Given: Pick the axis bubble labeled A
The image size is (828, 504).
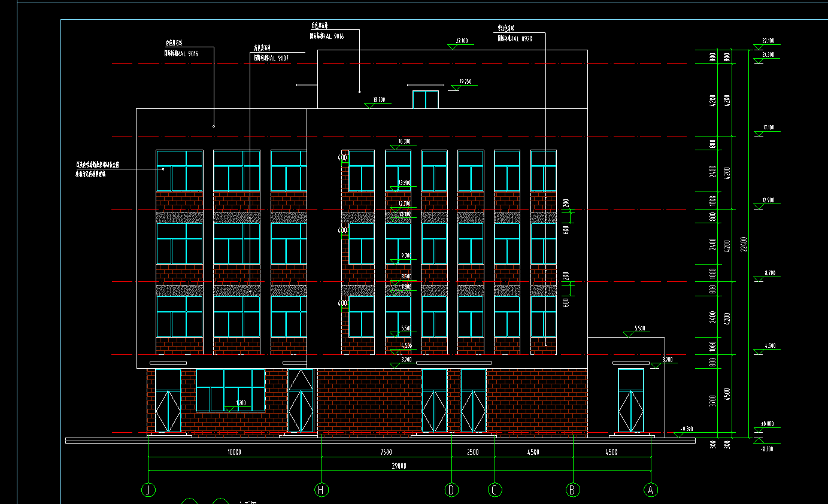Looking at the screenshot, I should click(651, 490).
